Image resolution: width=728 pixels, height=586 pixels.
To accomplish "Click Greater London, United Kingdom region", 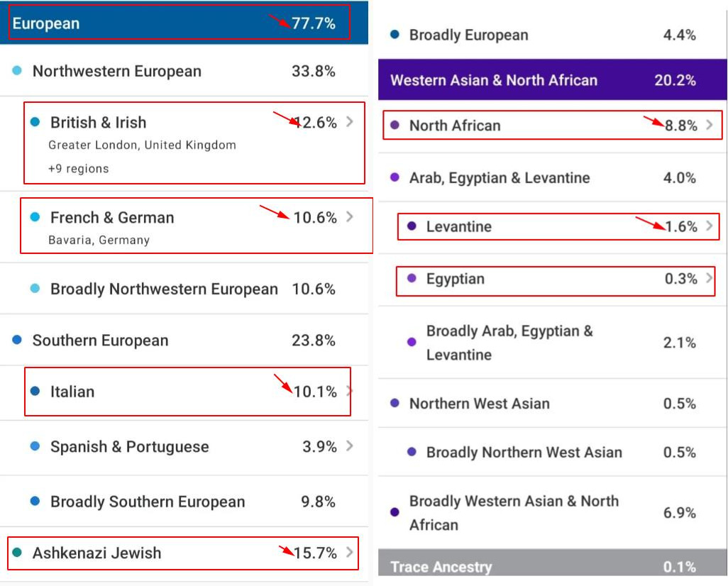I will [142, 145].
